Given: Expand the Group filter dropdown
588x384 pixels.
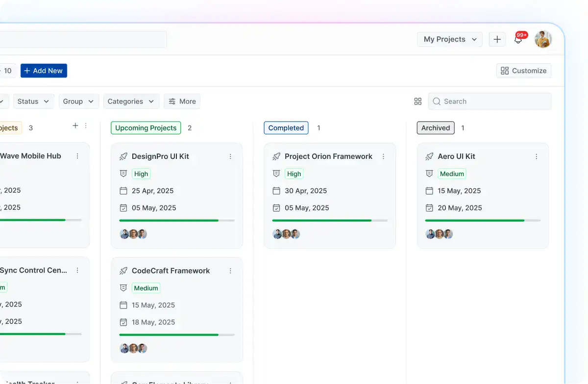Looking at the screenshot, I should click(x=78, y=102).
